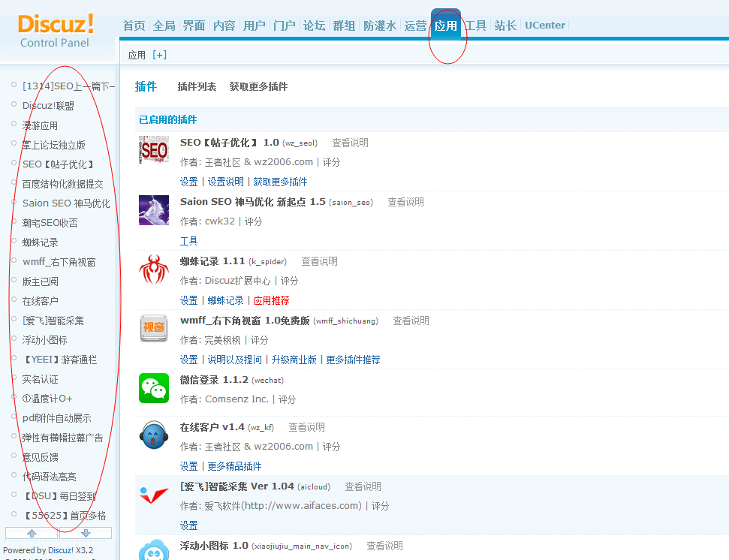This screenshot has height=560, width=729.
Task: Click the [+] add shortcut next to 应用
Action: pyautogui.click(x=159, y=55)
